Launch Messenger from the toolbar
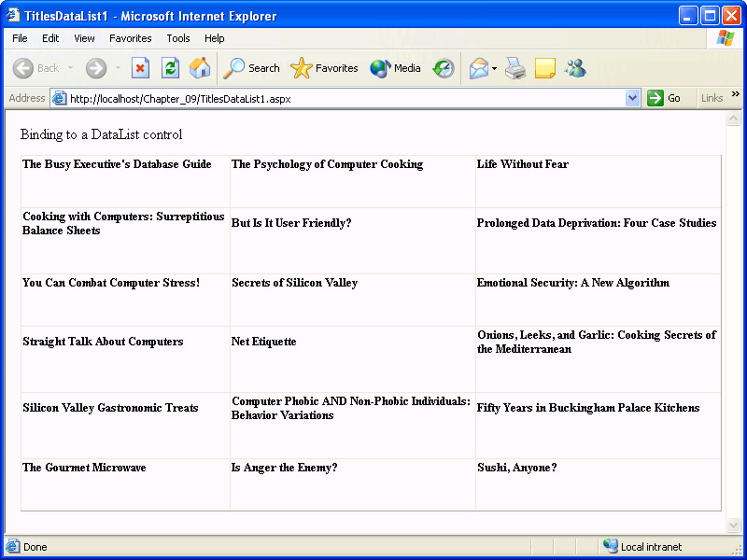747x560 pixels. pos(575,68)
